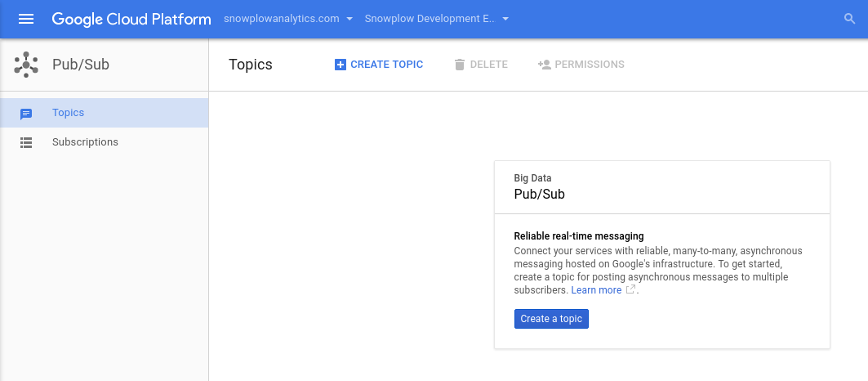
Task: Open the hamburger navigation menu
Action: click(x=26, y=19)
